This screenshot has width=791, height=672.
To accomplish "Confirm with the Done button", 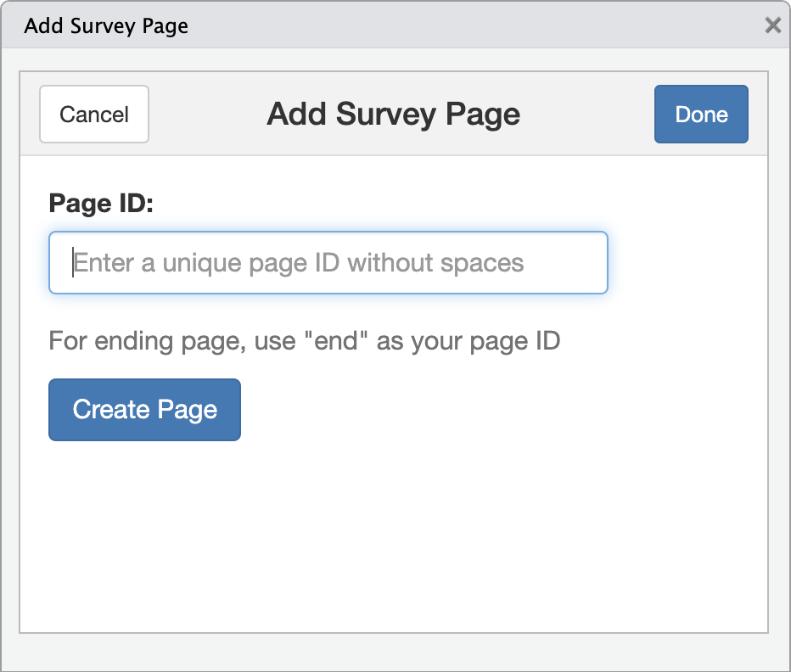I will 701,114.
